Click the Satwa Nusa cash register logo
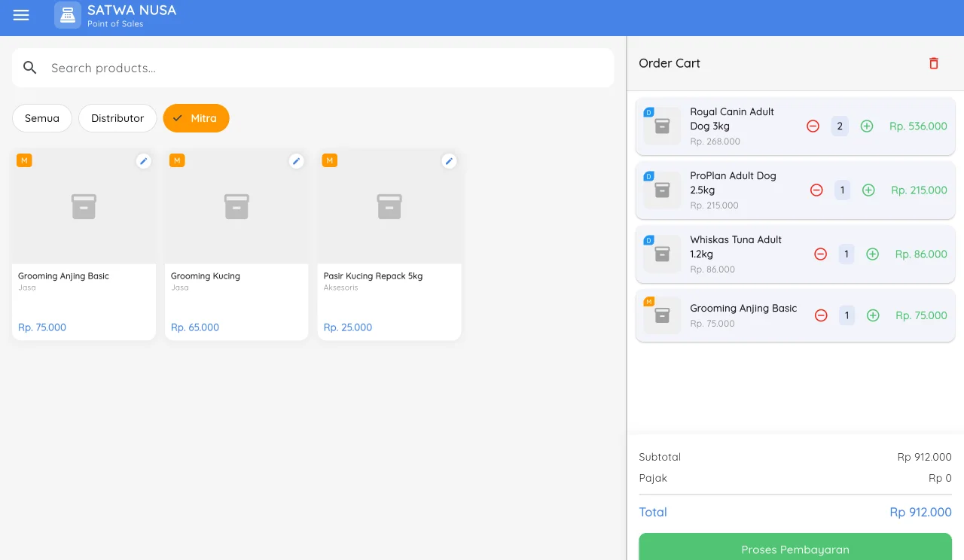The width and height of the screenshot is (964, 560). [x=68, y=15]
